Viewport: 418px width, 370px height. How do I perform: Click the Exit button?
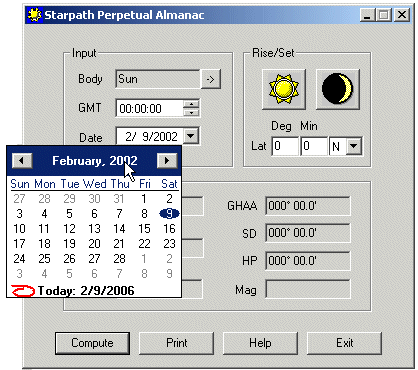tap(344, 343)
